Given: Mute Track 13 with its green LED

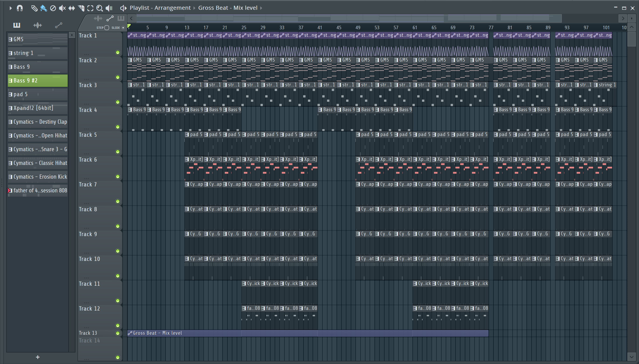Looking at the screenshot, I should pyautogui.click(x=118, y=333).
